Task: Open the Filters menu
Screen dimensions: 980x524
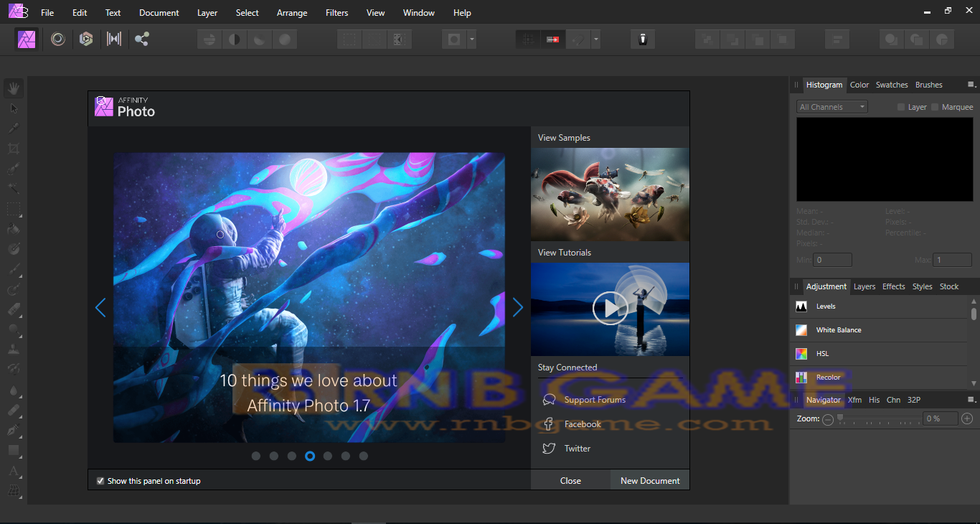Action: click(x=336, y=13)
